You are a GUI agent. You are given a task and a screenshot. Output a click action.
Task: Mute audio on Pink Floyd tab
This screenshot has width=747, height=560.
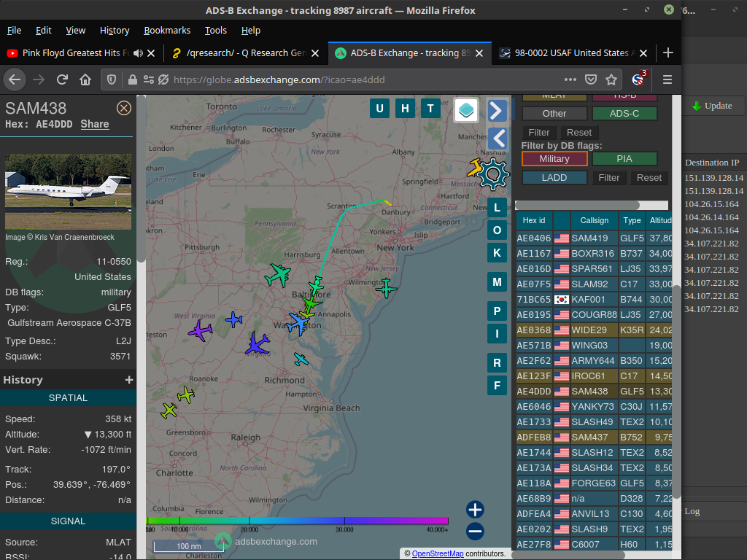click(x=138, y=53)
